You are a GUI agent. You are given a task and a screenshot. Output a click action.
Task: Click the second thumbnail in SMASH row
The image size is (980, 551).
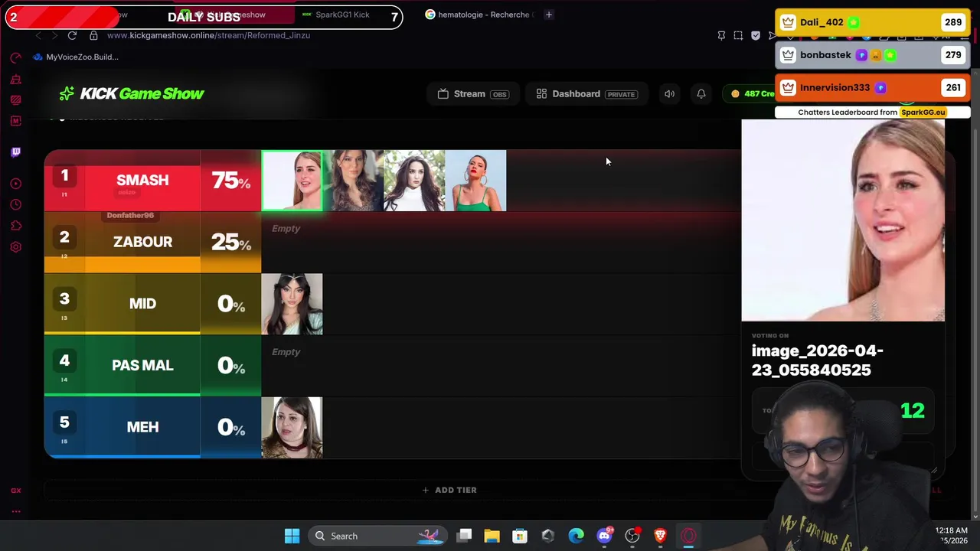click(353, 181)
